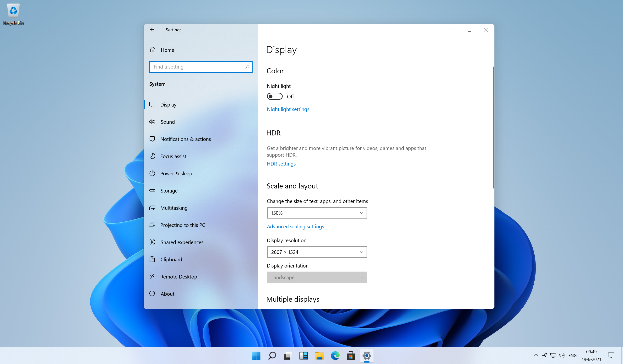
Task: Click Night light settings link
Action: [288, 109]
